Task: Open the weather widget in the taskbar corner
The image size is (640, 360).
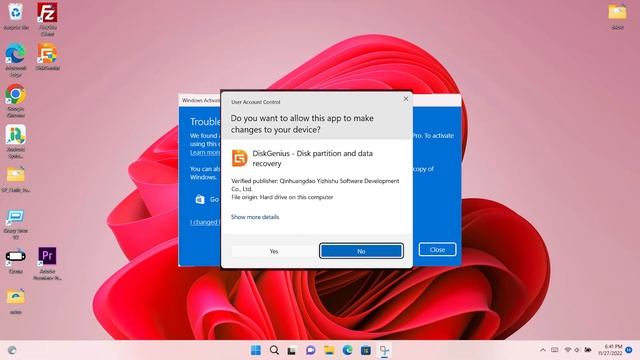Action: click(12, 350)
